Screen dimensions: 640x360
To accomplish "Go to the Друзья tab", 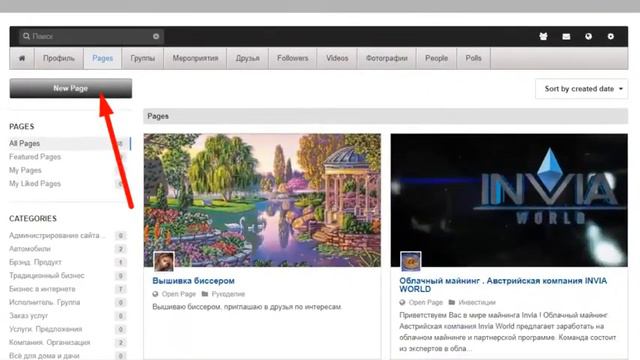I will click(247, 58).
